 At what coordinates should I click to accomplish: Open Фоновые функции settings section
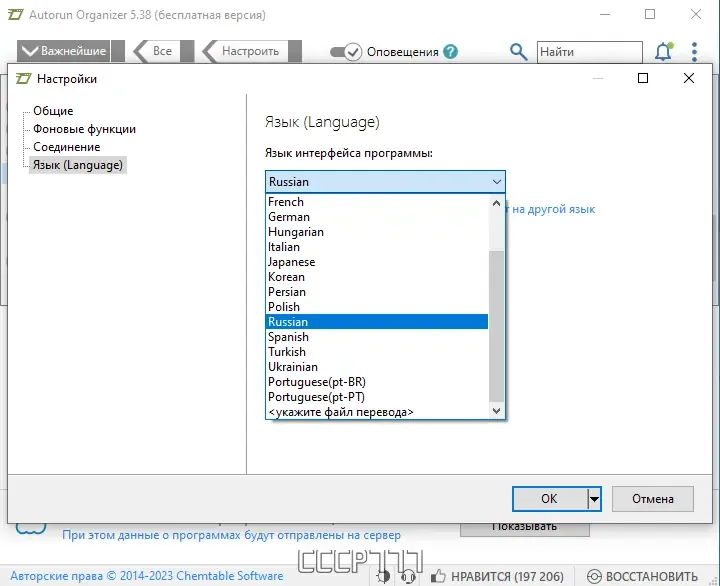click(x=84, y=129)
